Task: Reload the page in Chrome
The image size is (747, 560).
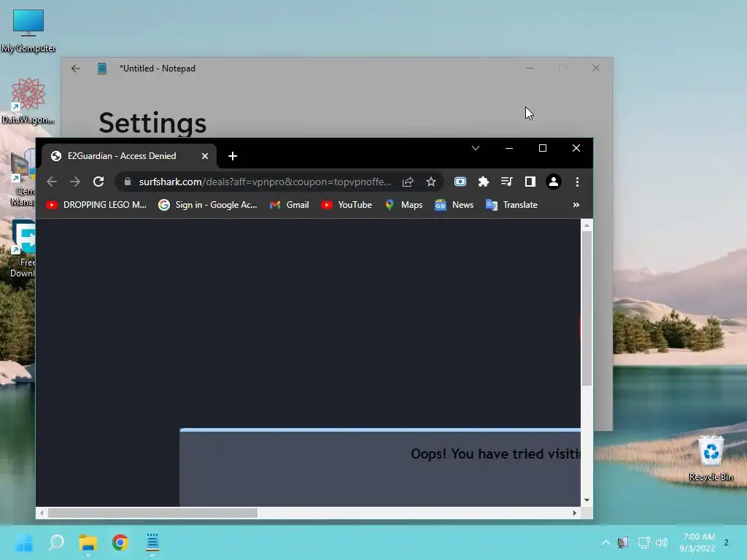Action: click(x=98, y=182)
